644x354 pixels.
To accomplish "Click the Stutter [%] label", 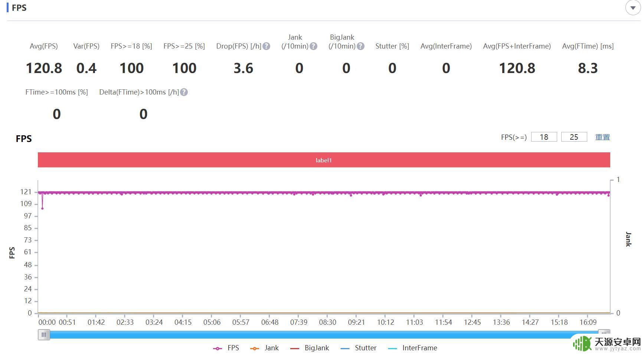I will 392,46.
